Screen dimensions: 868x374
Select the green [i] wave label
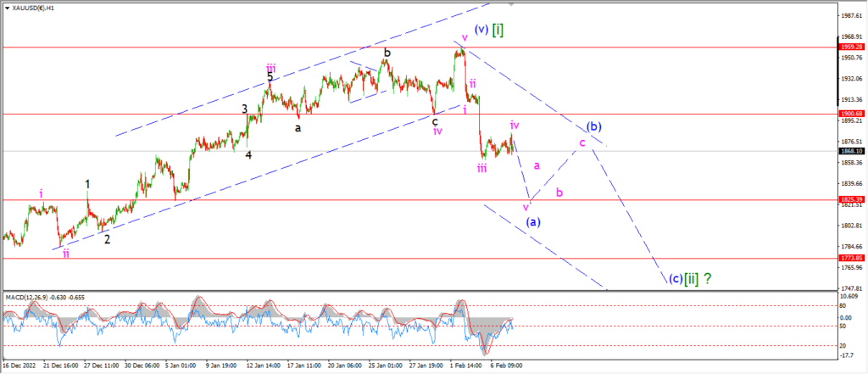tap(498, 31)
